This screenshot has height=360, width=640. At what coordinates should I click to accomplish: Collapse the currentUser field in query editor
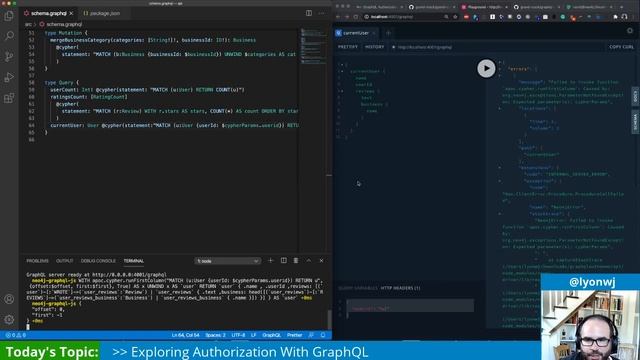pyautogui.click(x=342, y=71)
